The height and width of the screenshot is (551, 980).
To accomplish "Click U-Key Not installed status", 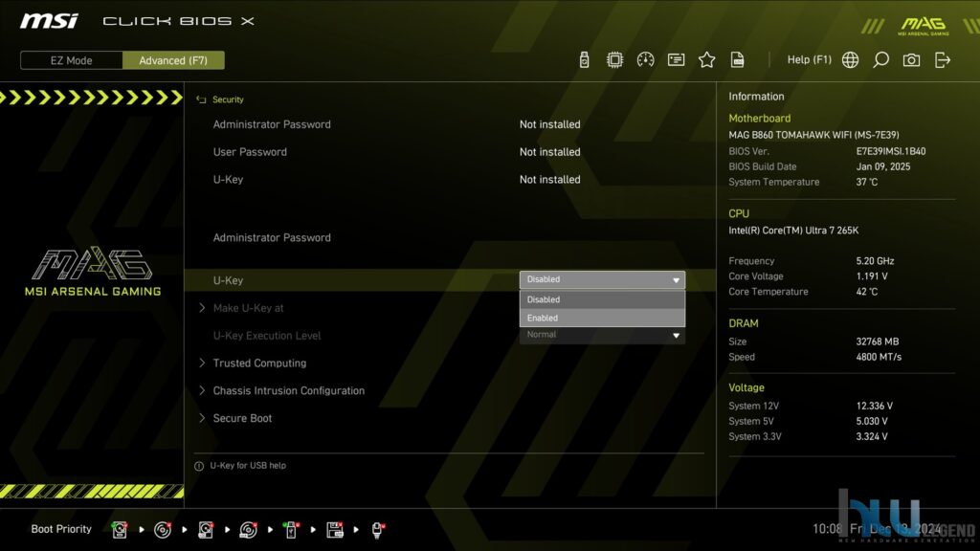I will click(x=550, y=179).
